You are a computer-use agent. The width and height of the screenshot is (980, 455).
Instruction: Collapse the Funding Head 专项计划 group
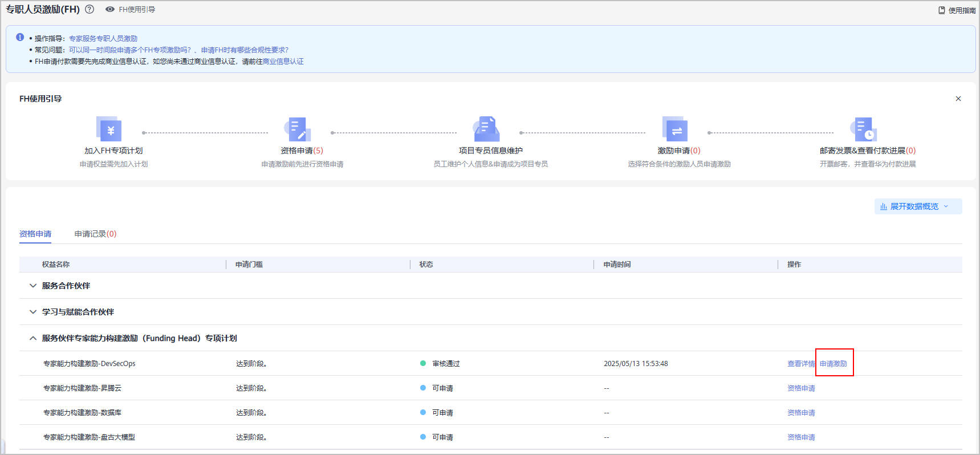pyautogui.click(x=33, y=338)
